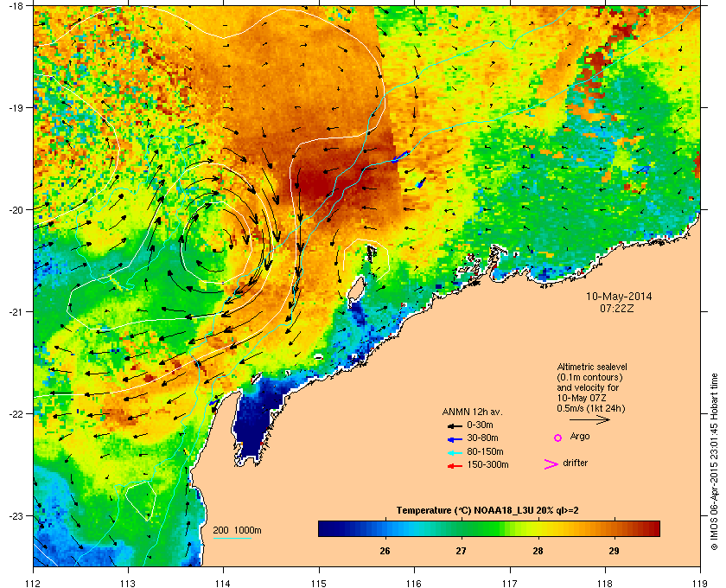The width and height of the screenshot is (726, 588).
Task: Click the '119' longitude axis label
Action: (x=700, y=583)
